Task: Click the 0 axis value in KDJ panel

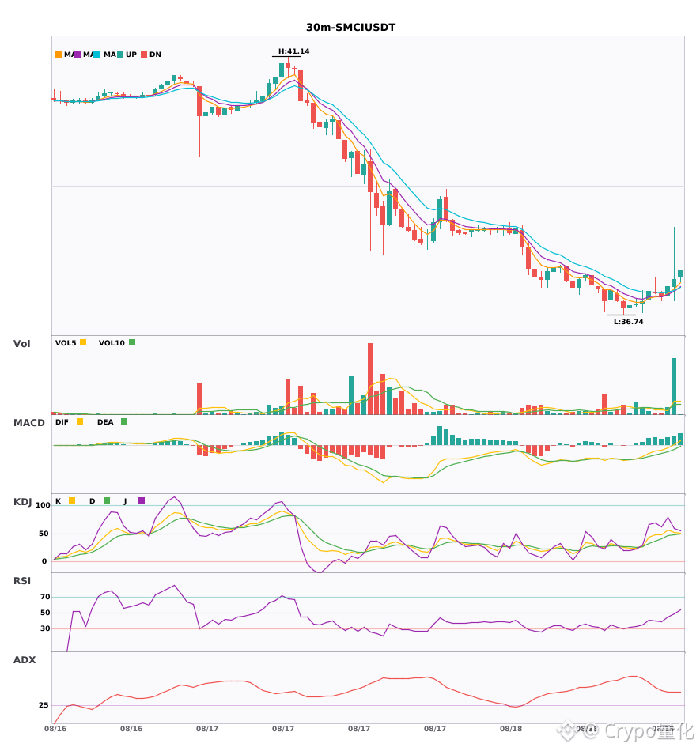Action: pos(44,560)
